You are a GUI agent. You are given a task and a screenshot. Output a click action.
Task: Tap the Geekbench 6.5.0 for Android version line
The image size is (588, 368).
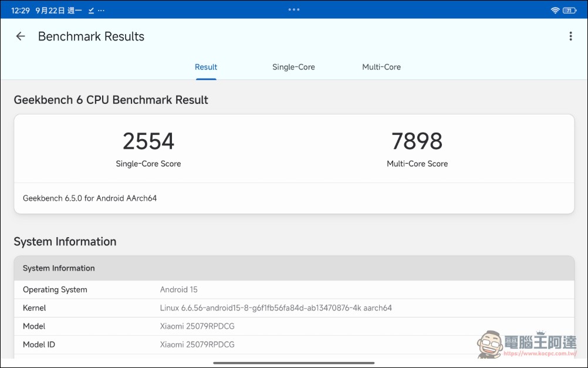point(90,198)
